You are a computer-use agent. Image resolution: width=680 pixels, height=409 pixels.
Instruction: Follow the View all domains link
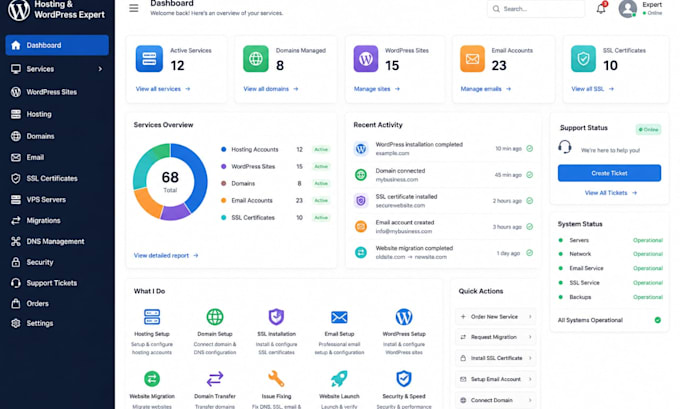(x=271, y=89)
